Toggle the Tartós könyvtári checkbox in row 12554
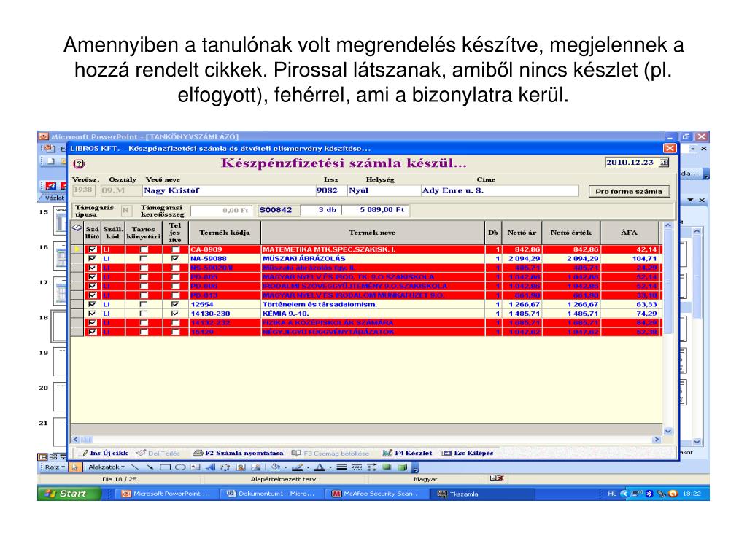Image resolution: width=747 pixels, height=560 pixels. tap(144, 304)
